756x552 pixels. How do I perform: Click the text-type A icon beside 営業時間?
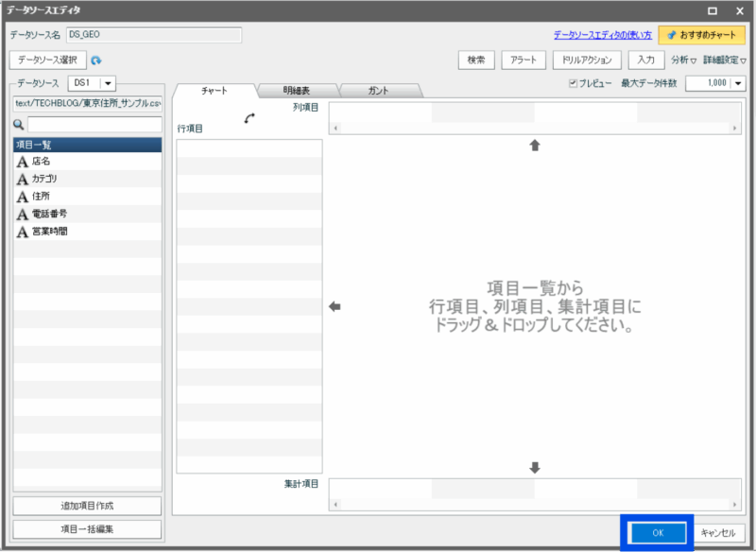pyautogui.click(x=21, y=232)
